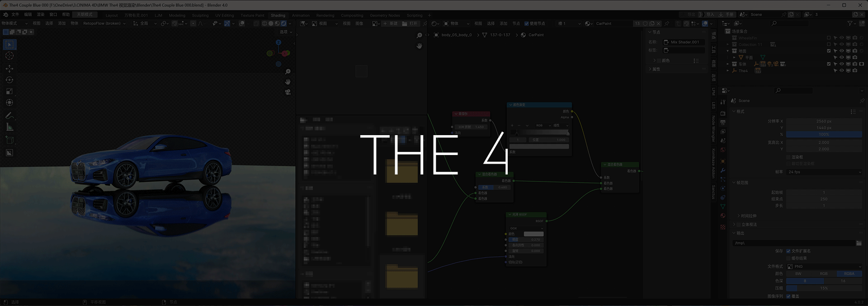Screen dimensions: 868x306
Task: Open Node Wrangler sidebar tab
Action: (x=713, y=129)
